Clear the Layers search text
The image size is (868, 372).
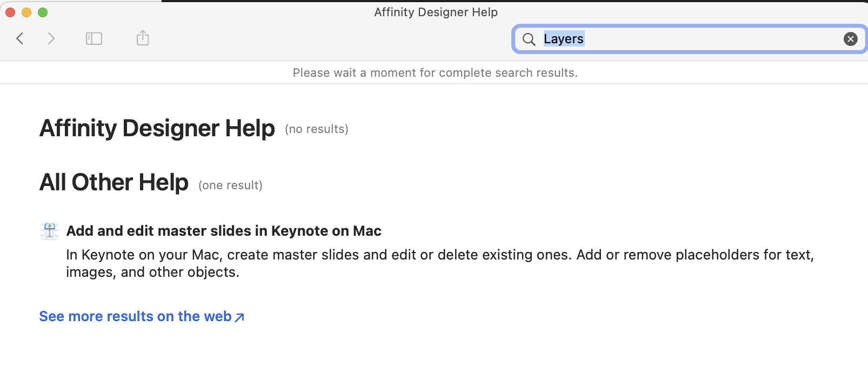point(850,39)
